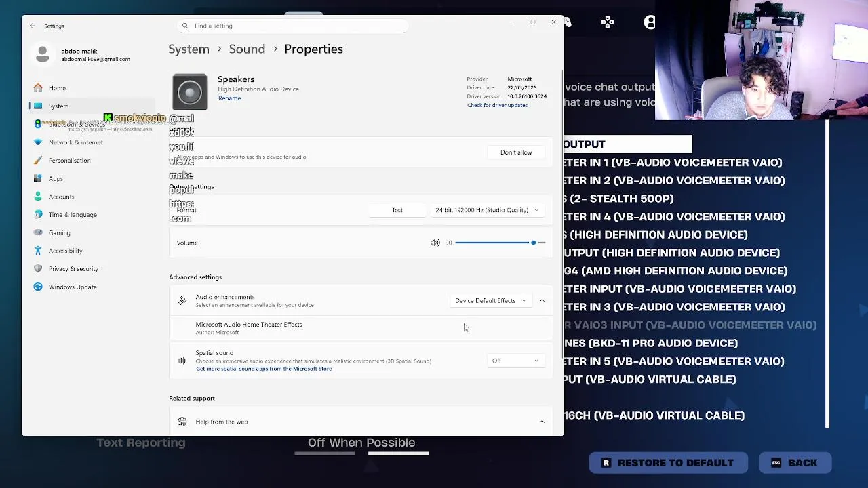Image resolution: width=868 pixels, height=488 pixels.
Task: Click the BACK button in game
Action: click(x=795, y=463)
